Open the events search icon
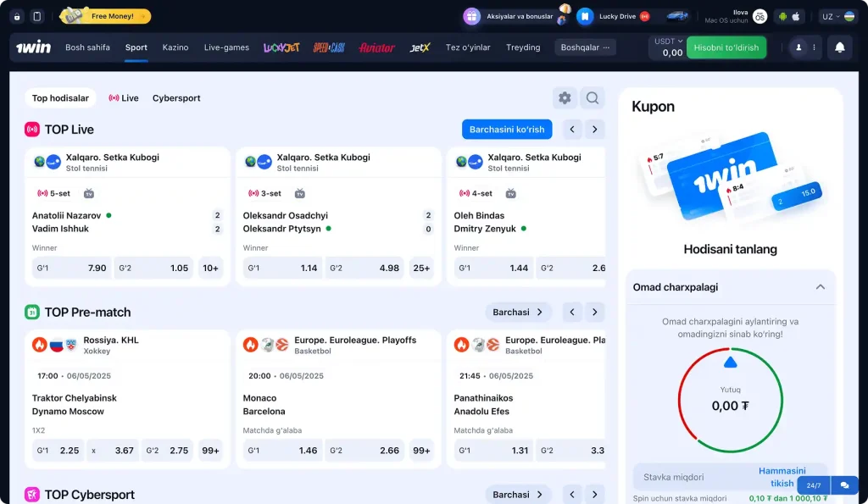This screenshot has width=868, height=504. [593, 98]
